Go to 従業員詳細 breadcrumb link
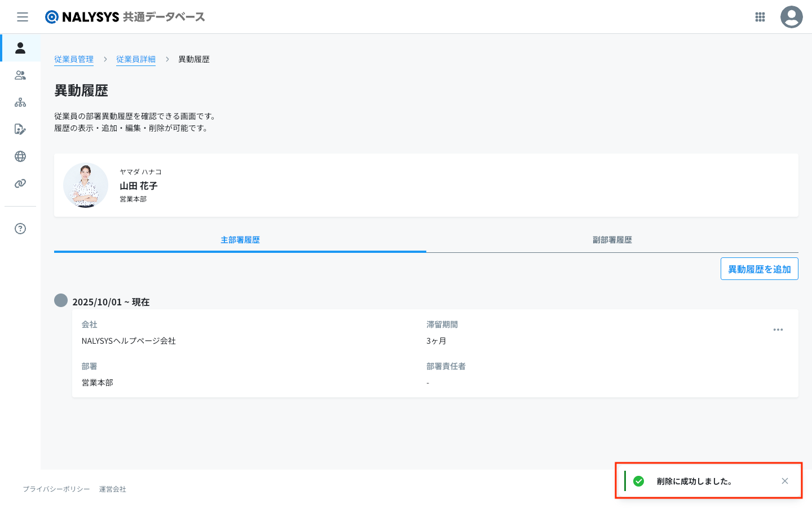This screenshot has height=508, width=812. click(136, 59)
